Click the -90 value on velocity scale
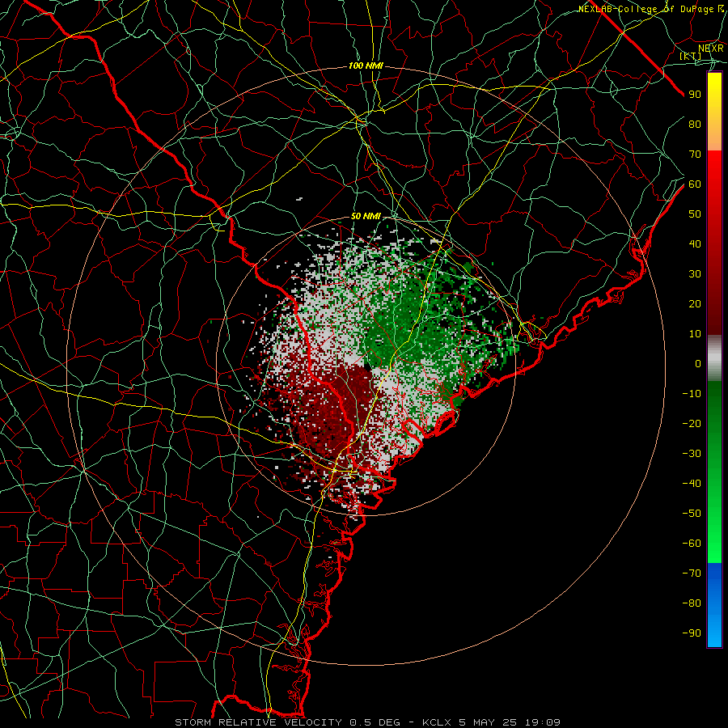The image size is (728, 728). click(692, 633)
